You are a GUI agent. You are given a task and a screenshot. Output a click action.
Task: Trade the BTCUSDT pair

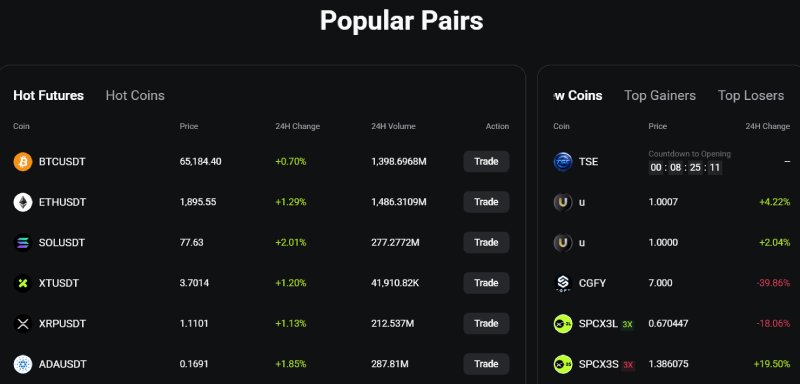tap(486, 162)
